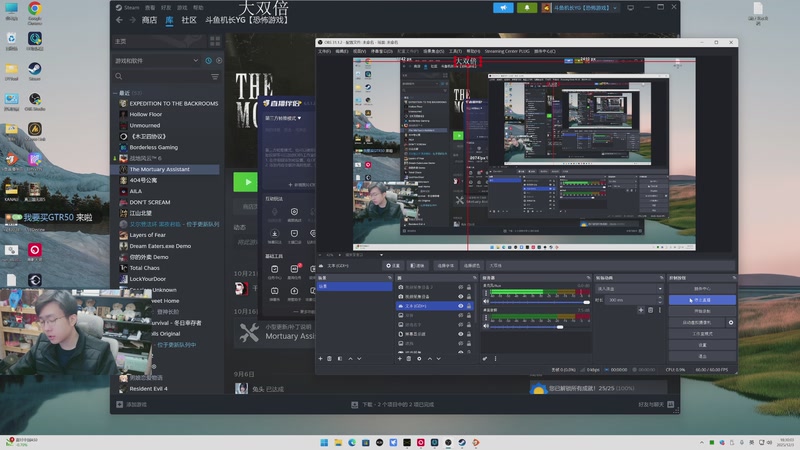This screenshot has width=800, height=450.
Task: Click the Steam notifications bell icon
Action: coord(527,7)
